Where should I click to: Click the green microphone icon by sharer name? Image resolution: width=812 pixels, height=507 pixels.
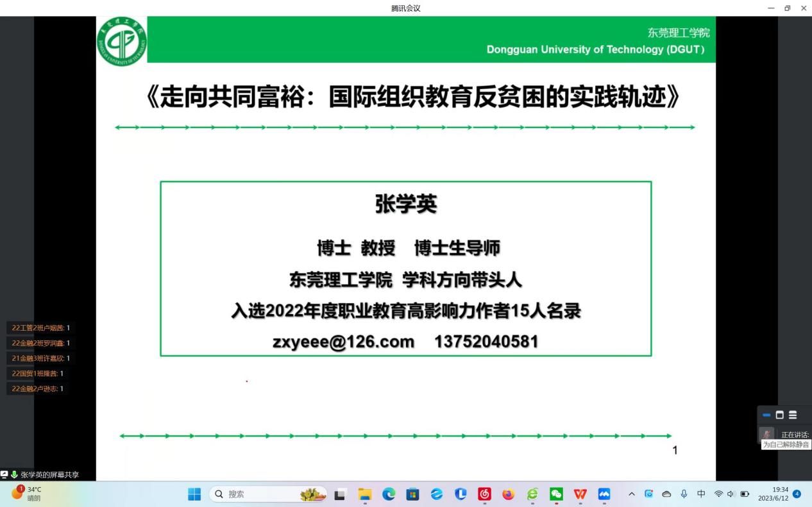(14, 475)
